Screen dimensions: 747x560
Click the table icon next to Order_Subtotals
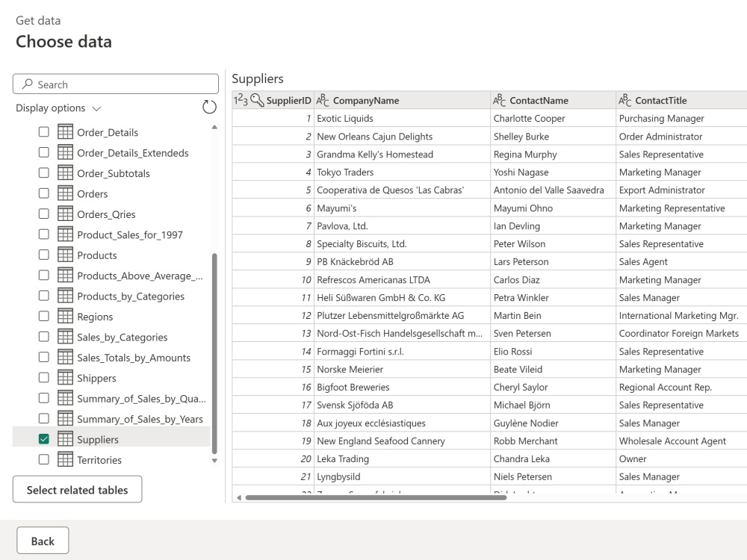(65, 173)
